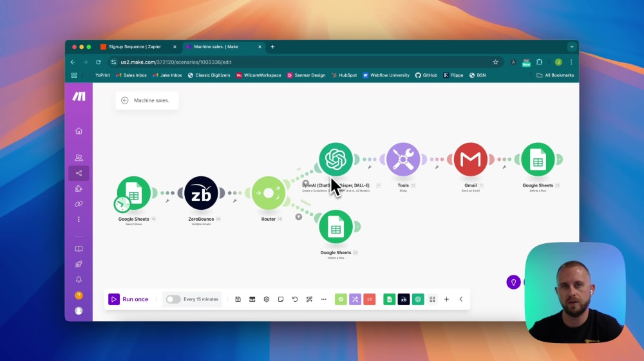Click the red Text parser favorite icon

pos(370,299)
